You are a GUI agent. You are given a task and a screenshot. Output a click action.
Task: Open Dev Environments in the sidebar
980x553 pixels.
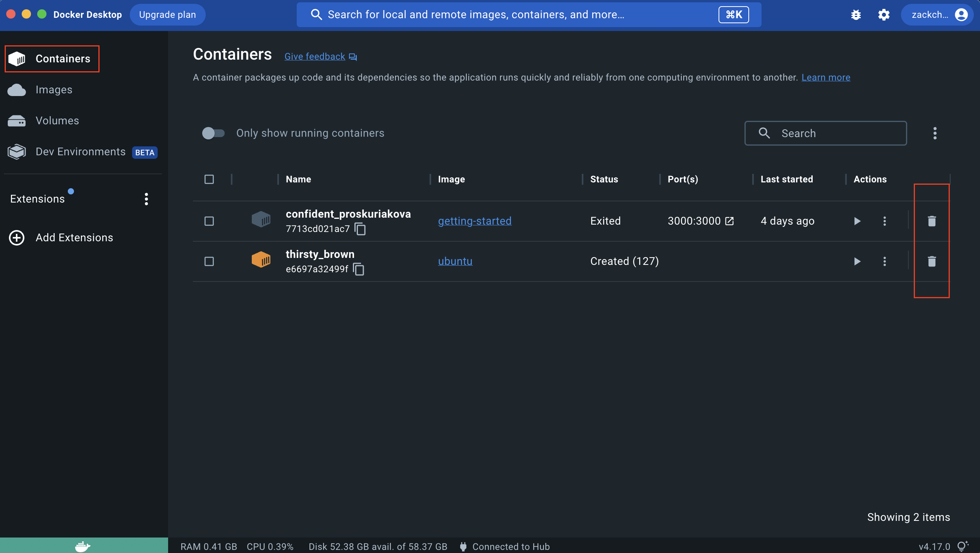82,152
